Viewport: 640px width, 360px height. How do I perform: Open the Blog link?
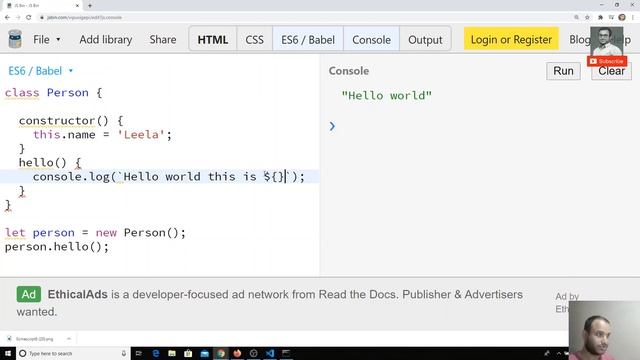(580, 40)
